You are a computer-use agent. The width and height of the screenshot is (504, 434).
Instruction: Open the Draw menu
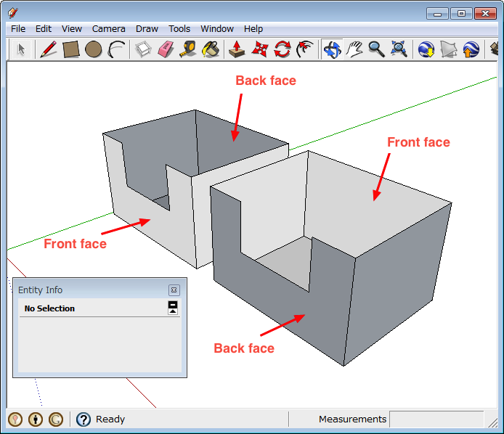click(x=147, y=29)
